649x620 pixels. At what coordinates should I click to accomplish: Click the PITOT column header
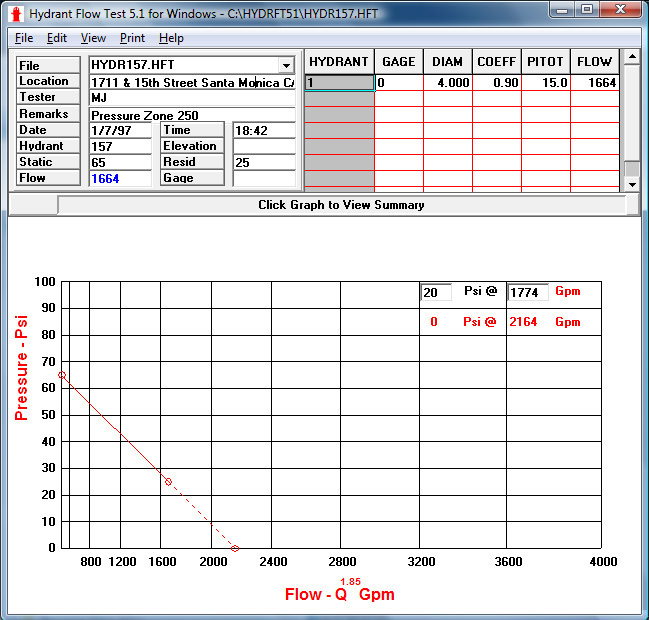click(546, 62)
